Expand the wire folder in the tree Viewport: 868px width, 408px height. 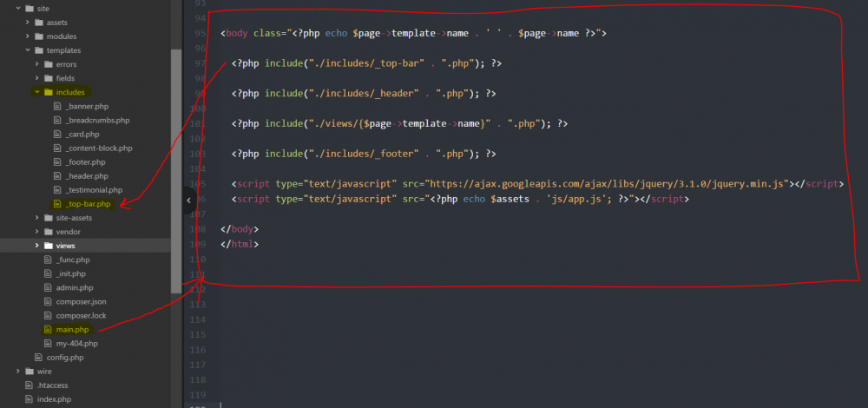17,372
